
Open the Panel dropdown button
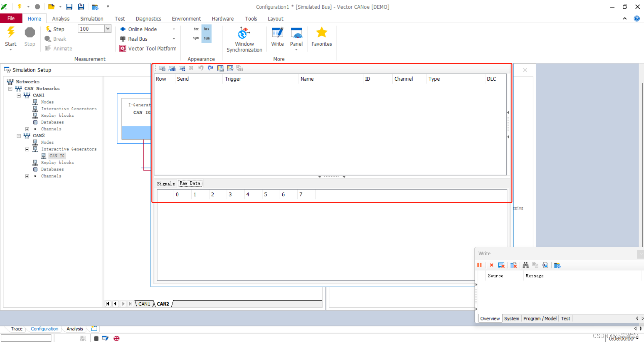(x=296, y=38)
